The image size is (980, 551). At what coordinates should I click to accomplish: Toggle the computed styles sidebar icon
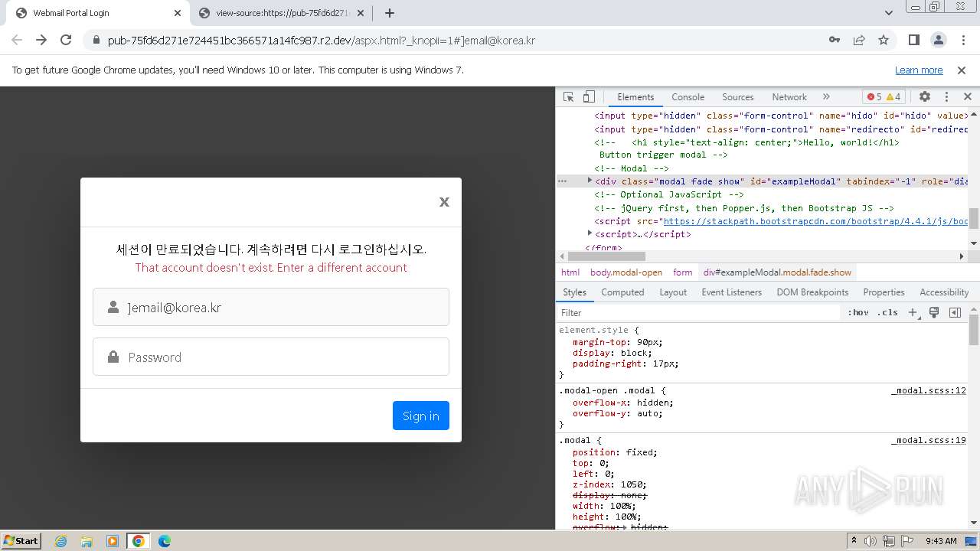(x=955, y=312)
